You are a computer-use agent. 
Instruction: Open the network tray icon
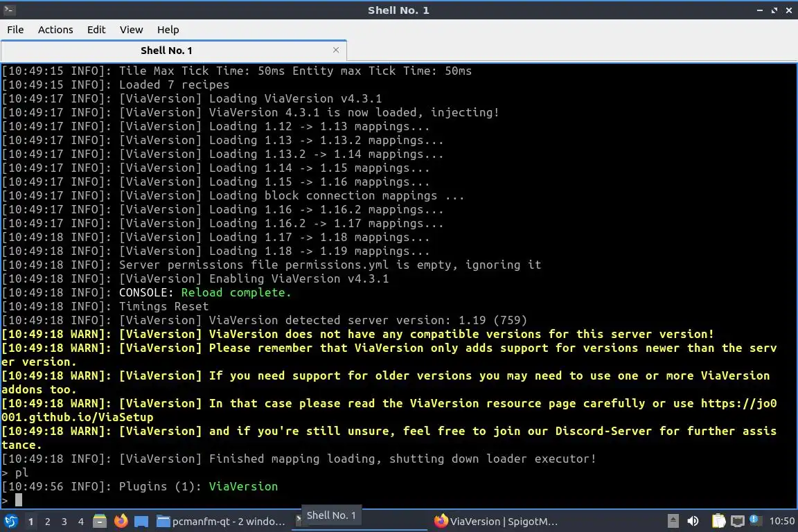click(x=738, y=521)
